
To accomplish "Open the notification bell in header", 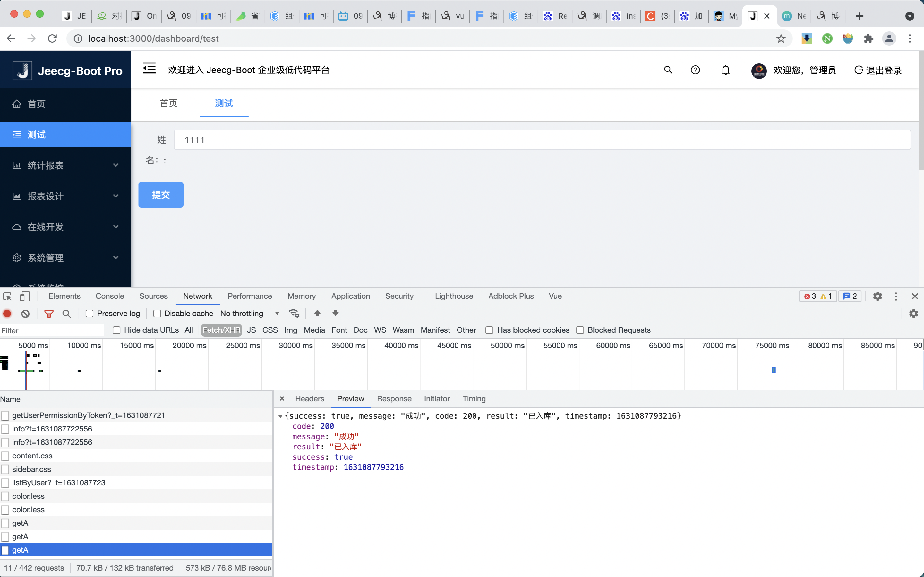I will 725,70.
